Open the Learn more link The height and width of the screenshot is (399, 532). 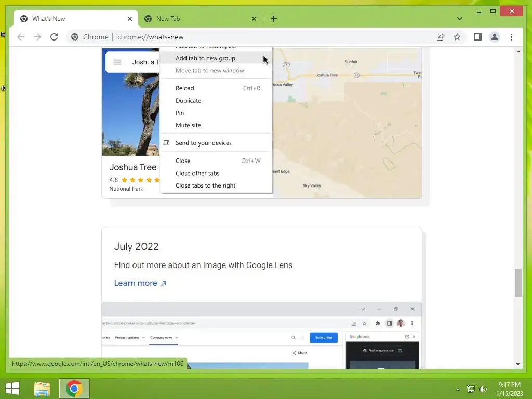140,283
